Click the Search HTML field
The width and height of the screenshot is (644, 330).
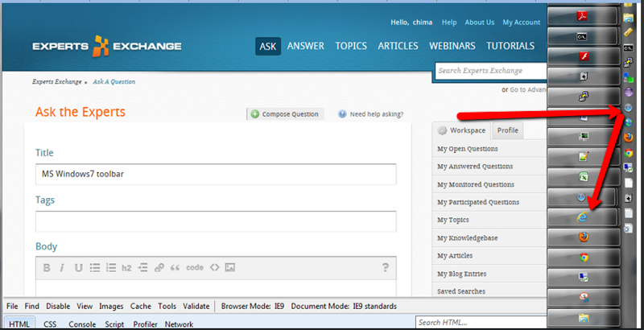click(481, 322)
